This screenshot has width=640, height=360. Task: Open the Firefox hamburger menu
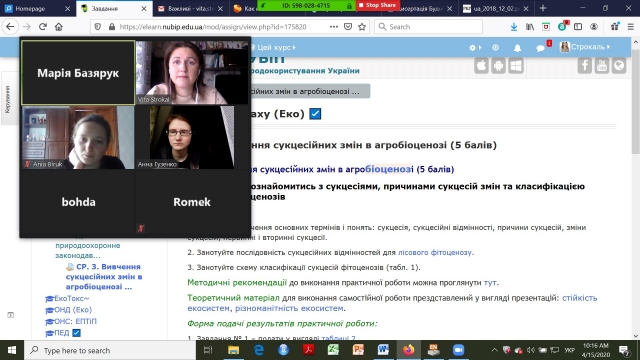tap(631, 27)
